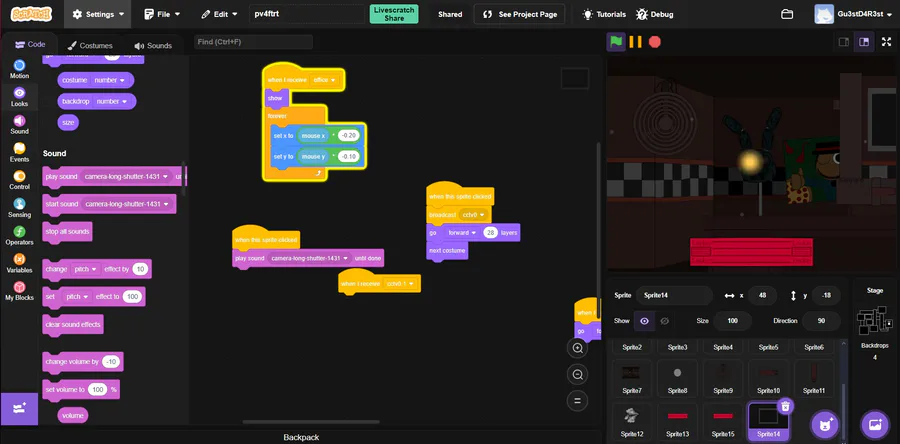Switch to the Code tab
This screenshot has height=444, width=900.
click(30, 45)
